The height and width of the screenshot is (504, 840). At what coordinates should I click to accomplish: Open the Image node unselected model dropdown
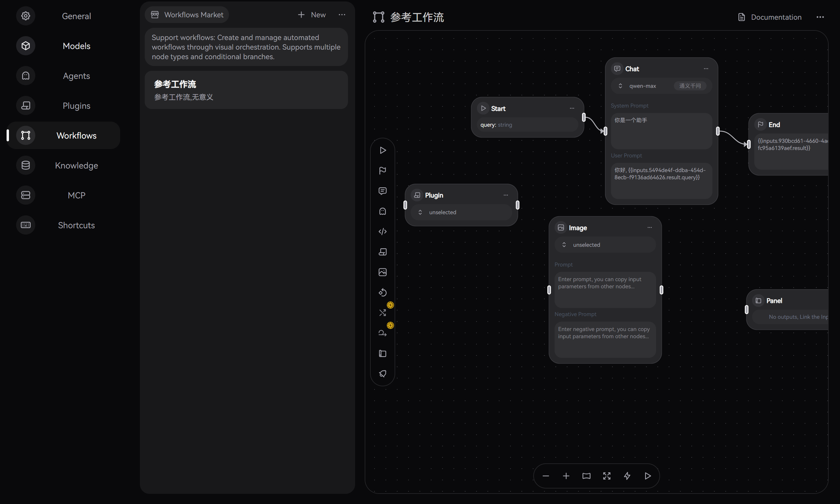tap(605, 245)
